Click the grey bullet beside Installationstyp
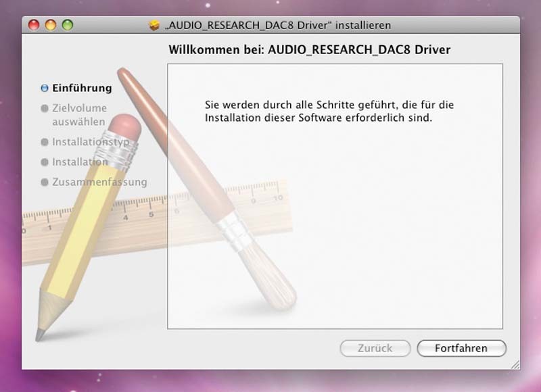The image size is (541, 392). [45, 142]
